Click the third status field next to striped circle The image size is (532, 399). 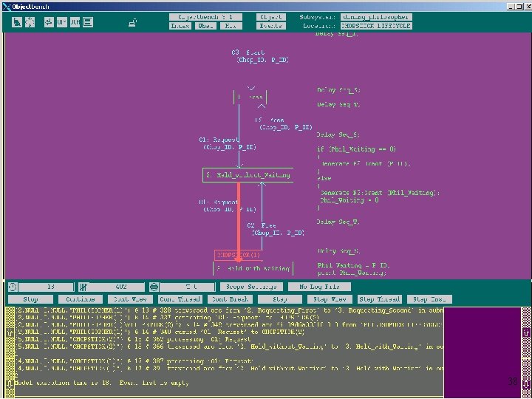pos(187,287)
